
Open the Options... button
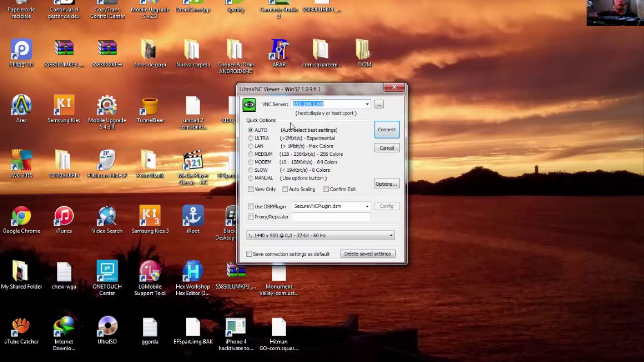click(x=387, y=184)
